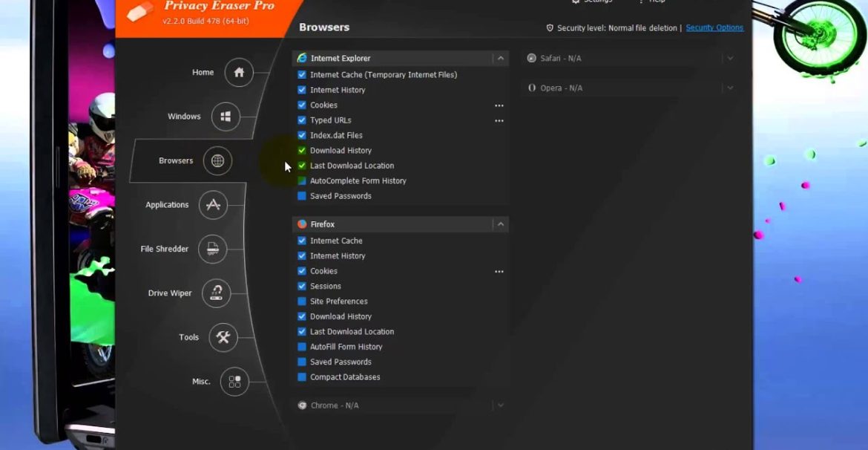This screenshot has width=868, height=450.
Task: Expand the Safari - N/A group
Action: coord(730,58)
